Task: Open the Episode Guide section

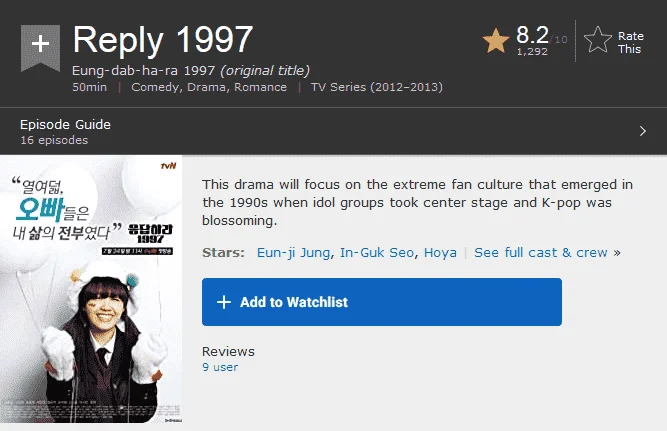Action: (65, 124)
